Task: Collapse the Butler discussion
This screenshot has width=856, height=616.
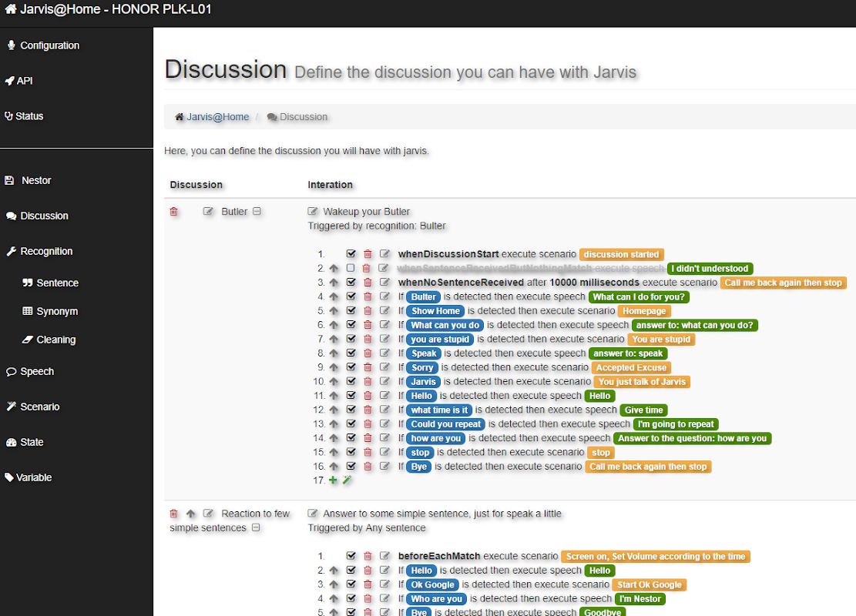Action: pos(257,212)
